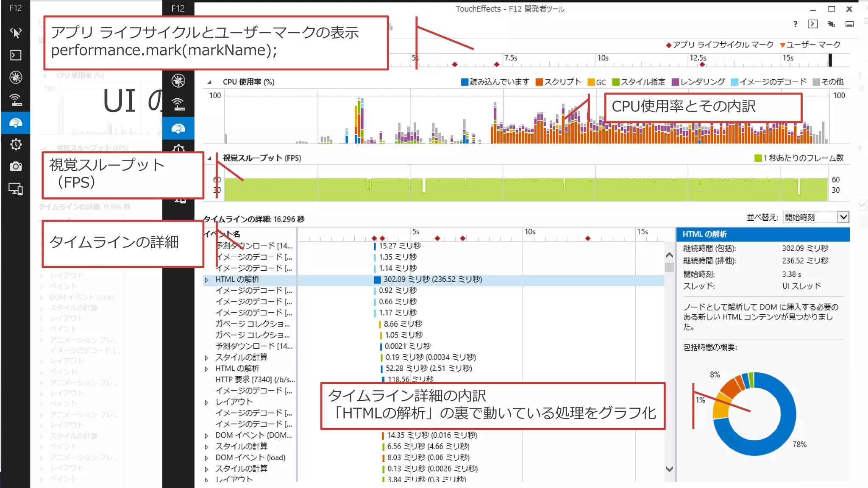Click the タイムラインの詳細: 16.296 秒 heading
868x488 pixels.
point(254,219)
